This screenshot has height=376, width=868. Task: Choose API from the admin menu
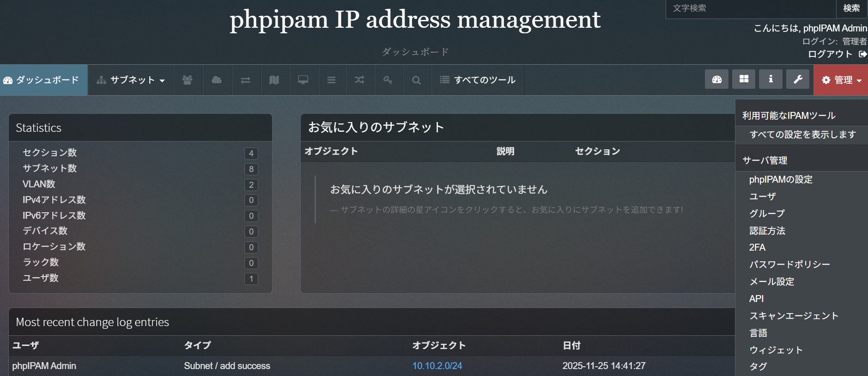coord(756,299)
